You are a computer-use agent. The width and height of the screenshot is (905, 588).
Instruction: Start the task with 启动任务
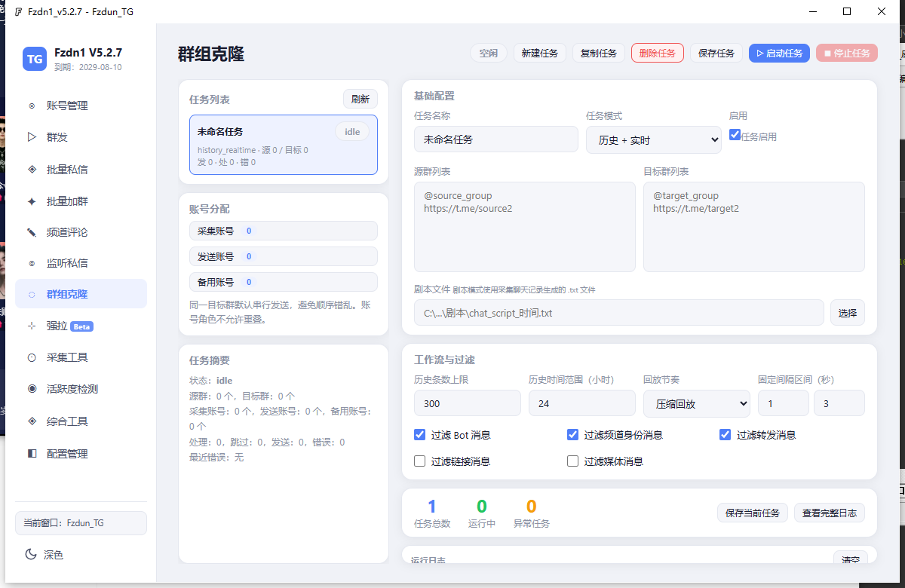pyautogui.click(x=780, y=53)
